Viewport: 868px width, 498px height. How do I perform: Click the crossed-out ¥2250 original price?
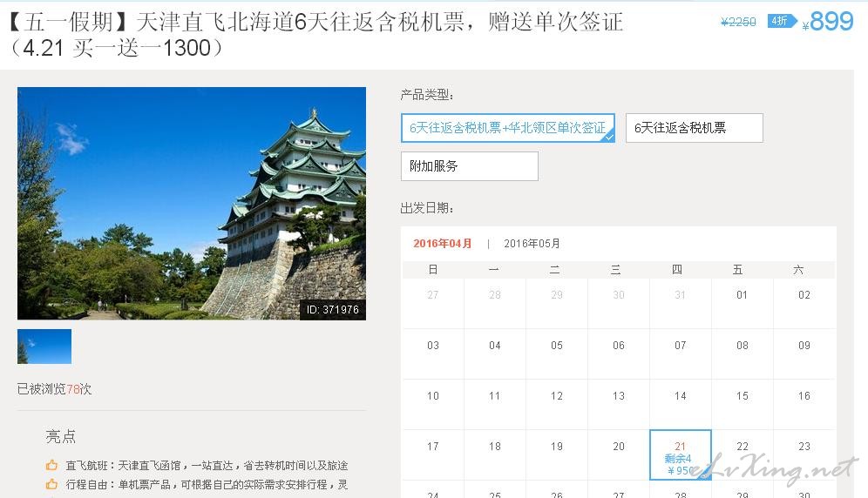738,22
